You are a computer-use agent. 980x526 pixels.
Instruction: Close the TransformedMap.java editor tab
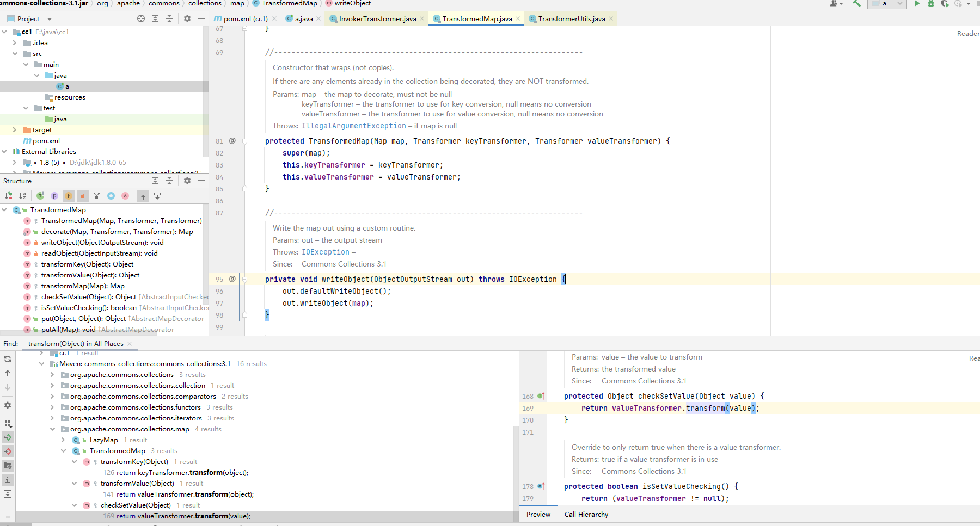518,18
